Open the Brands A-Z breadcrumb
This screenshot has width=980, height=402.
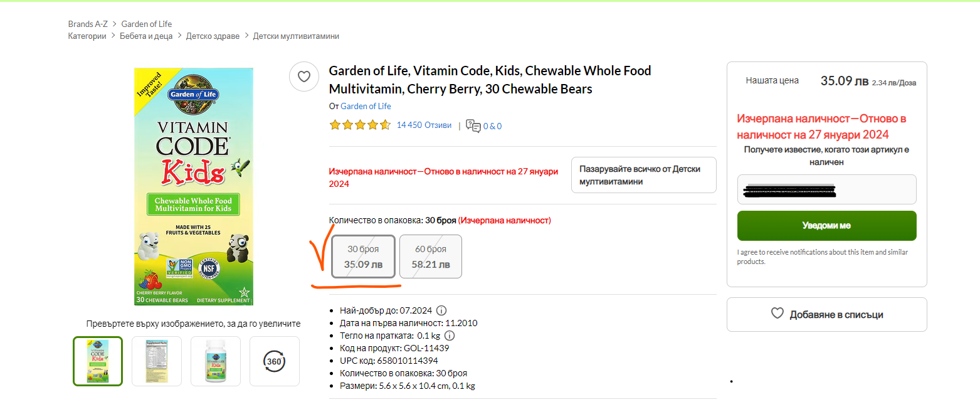point(88,24)
